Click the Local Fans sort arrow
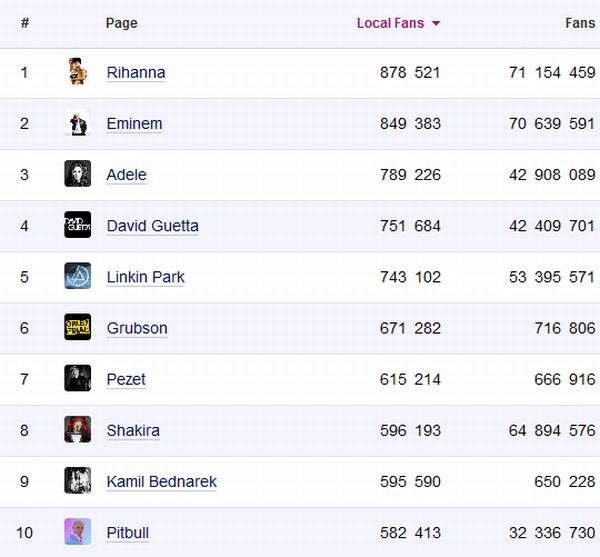 tap(436, 23)
